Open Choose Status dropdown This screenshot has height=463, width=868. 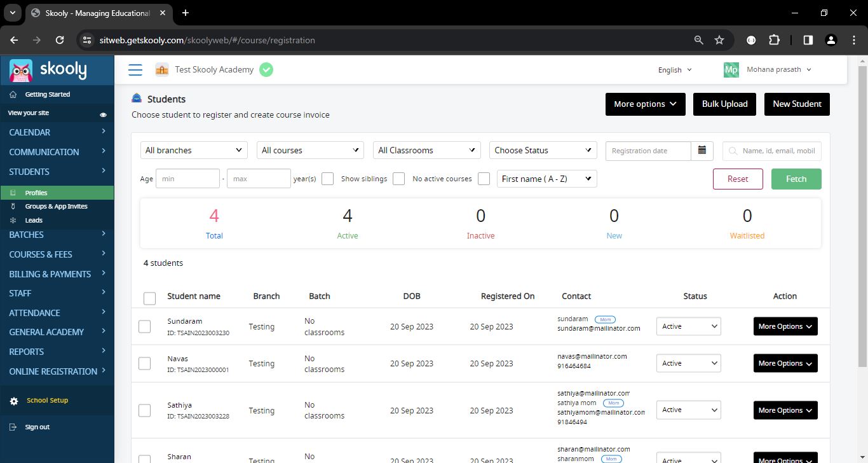pos(543,150)
